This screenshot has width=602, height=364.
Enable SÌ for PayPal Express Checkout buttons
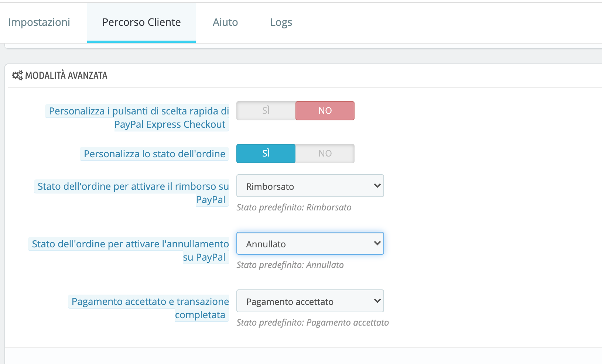tap(266, 111)
